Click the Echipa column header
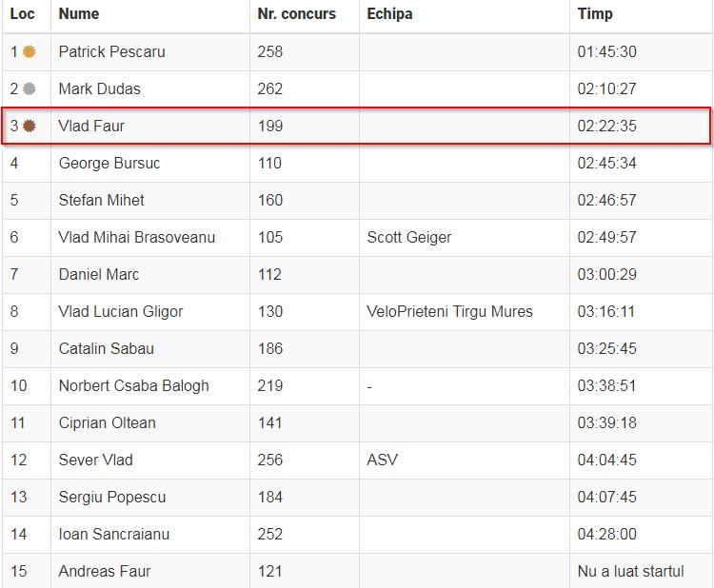The height and width of the screenshot is (588, 714). 389,13
